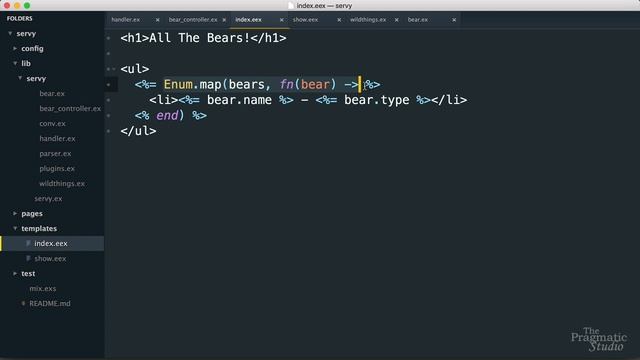Collapse the lib/servy subfolder arrow
640x360 pixels.
20,78
